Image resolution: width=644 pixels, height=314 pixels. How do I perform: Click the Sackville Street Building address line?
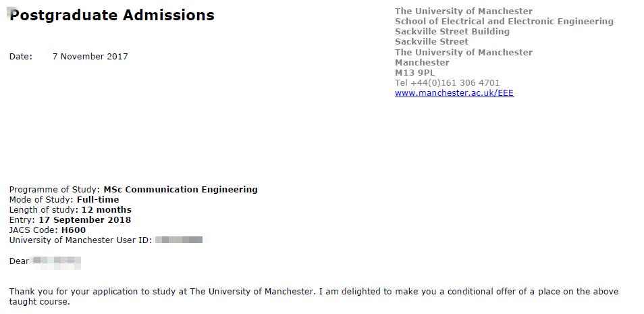pyautogui.click(x=452, y=32)
